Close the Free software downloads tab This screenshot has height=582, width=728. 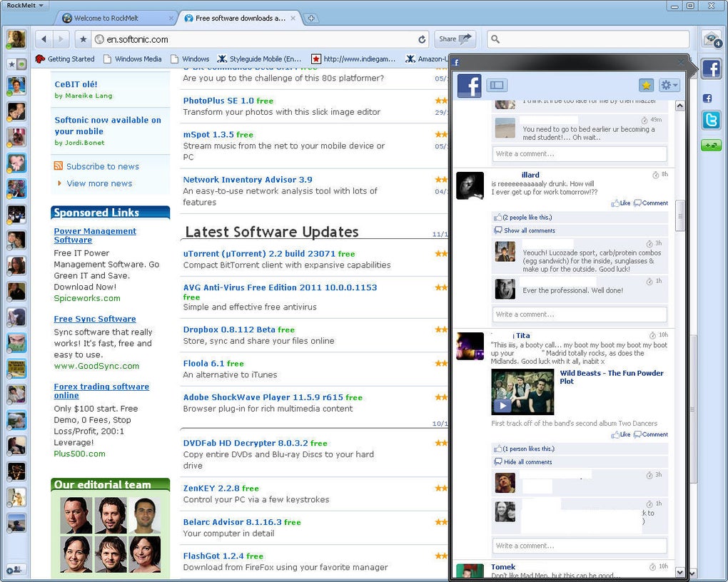pos(293,18)
